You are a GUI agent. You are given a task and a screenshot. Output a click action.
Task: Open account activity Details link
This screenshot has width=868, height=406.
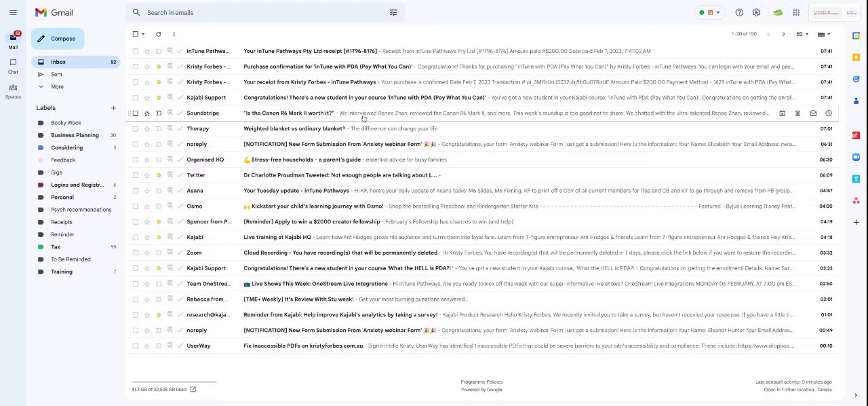(x=824, y=390)
